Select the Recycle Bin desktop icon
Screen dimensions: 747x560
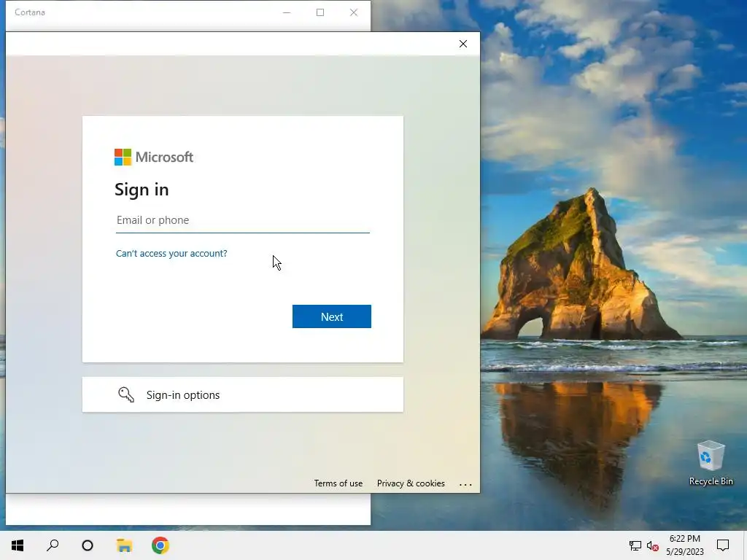711,463
